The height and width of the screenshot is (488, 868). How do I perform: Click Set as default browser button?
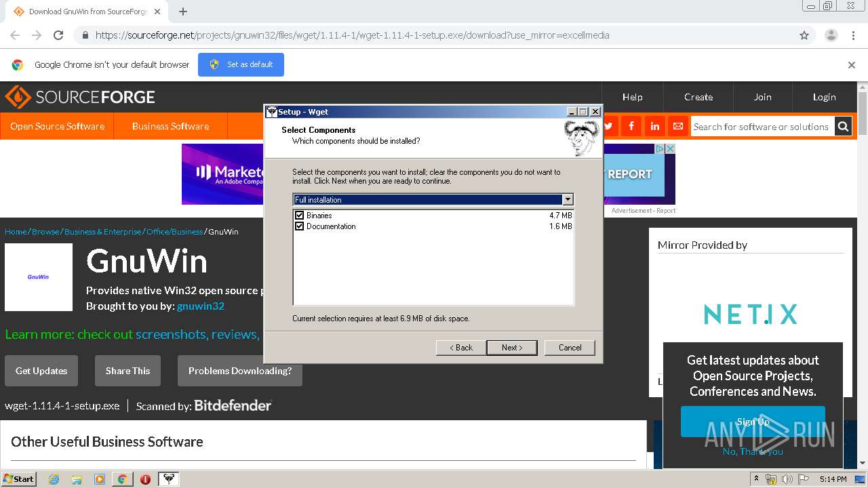(241, 64)
